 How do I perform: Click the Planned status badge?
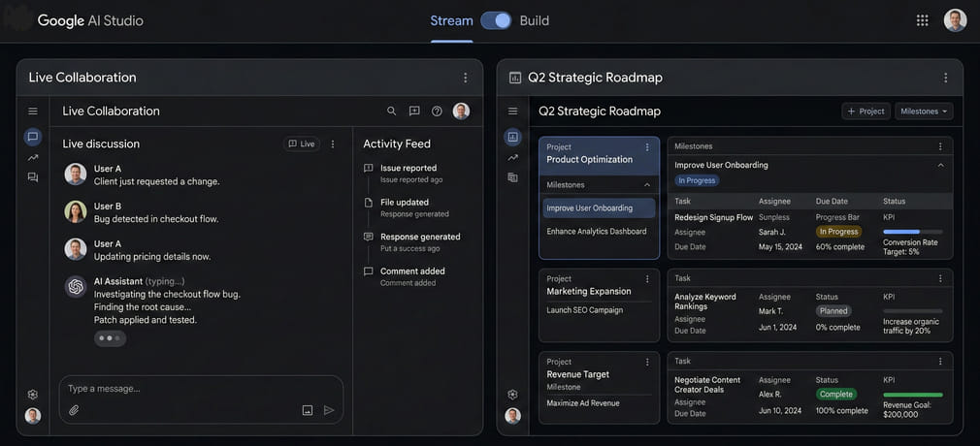coord(833,310)
